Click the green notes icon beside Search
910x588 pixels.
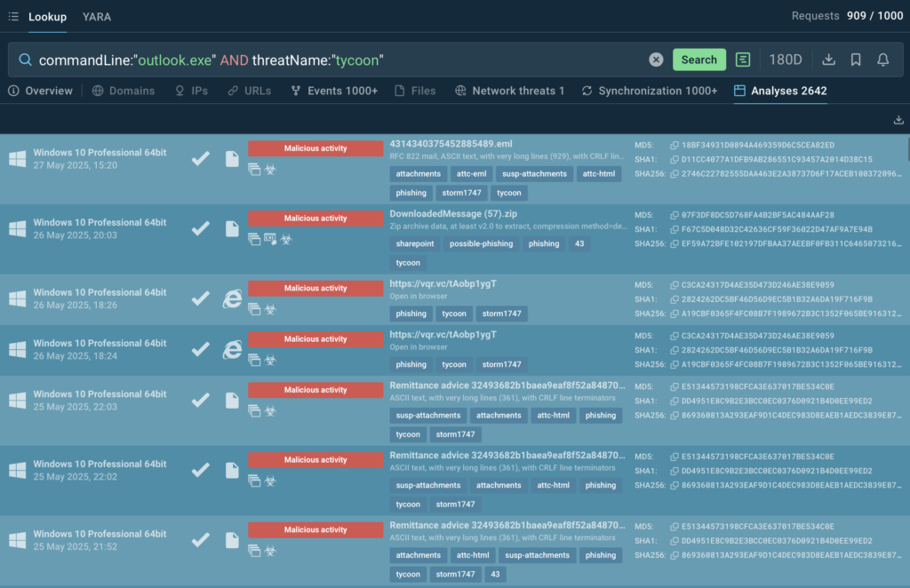point(743,60)
